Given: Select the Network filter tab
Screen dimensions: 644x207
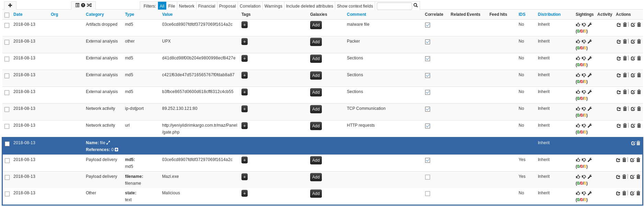Looking at the screenshot, I should 187,6.
